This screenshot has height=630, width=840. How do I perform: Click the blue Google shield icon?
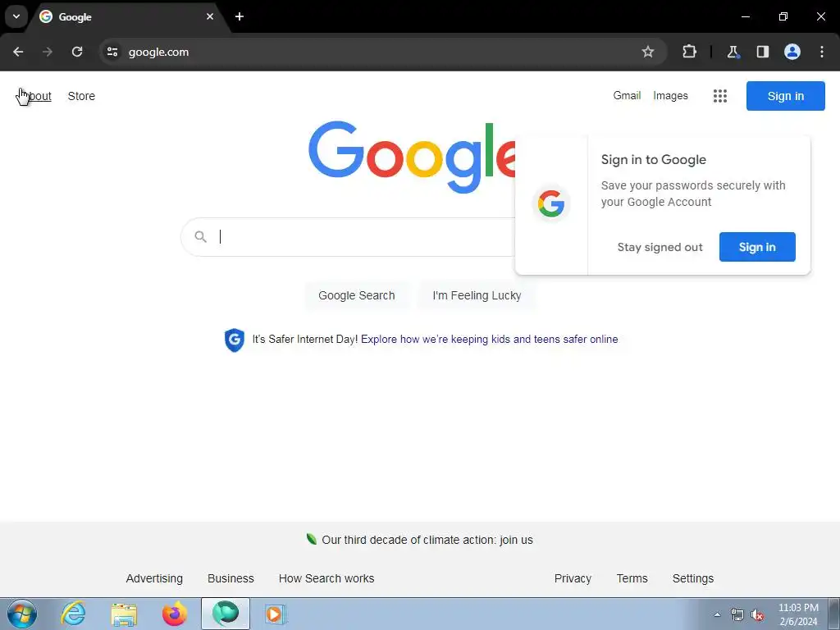(234, 340)
